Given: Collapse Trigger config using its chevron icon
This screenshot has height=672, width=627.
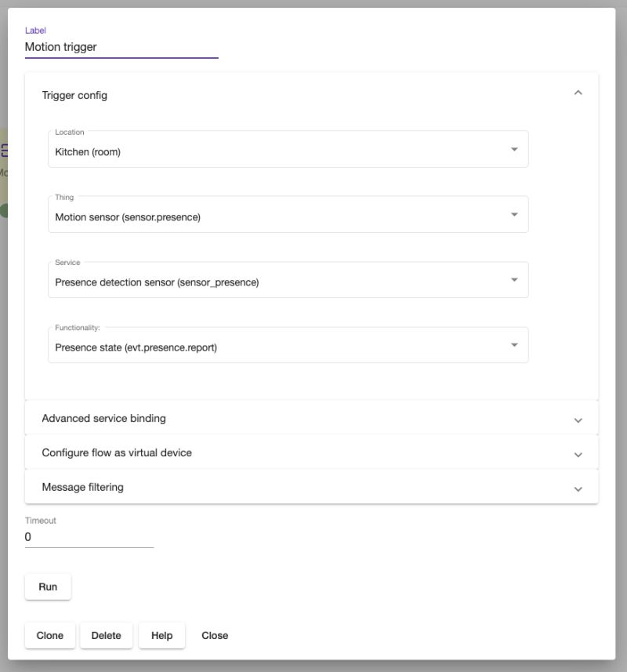Looking at the screenshot, I should (578, 93).
